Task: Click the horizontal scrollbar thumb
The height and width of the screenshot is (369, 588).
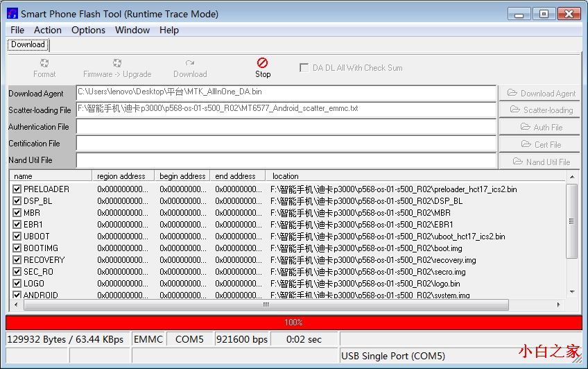Action: click(266, 304)
